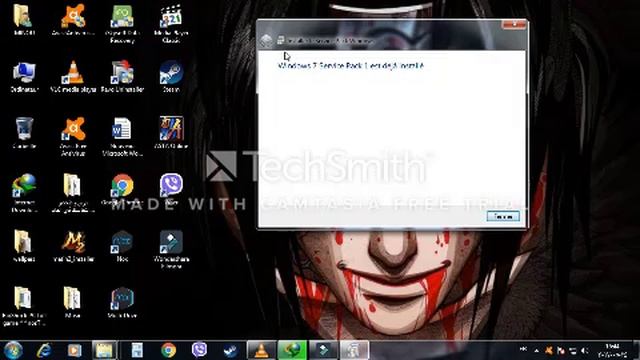Click the back arrow in installer dialog
Viewport: 640px width, 360px height.
pyautogui.click(x=266, y=40)
